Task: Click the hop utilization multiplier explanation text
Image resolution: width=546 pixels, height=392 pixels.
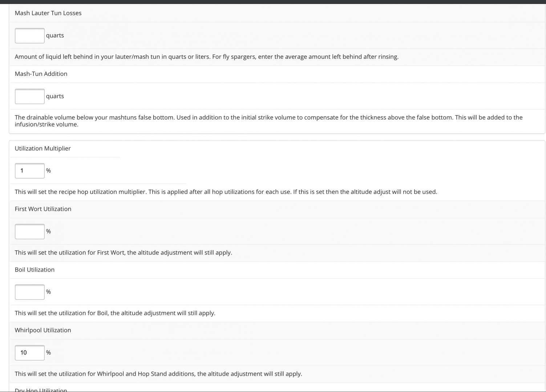Action: coord(226,192)
